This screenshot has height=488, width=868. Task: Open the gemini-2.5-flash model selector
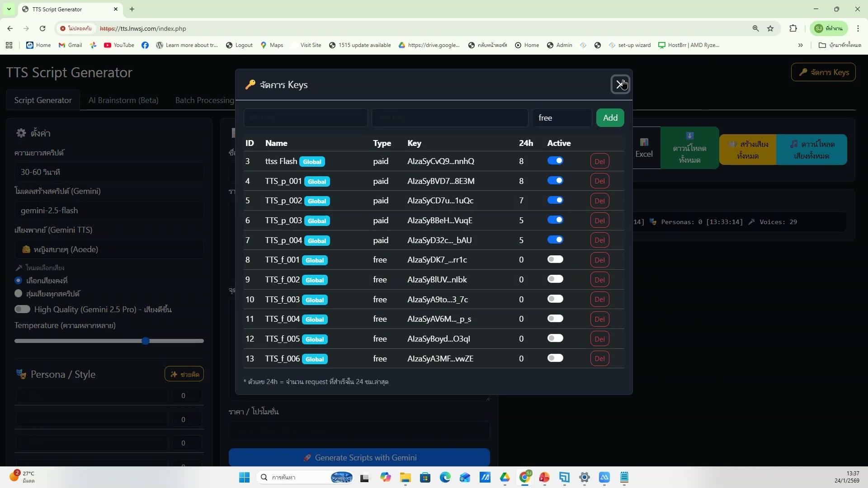pyautogui.click(x=108, y=210)
